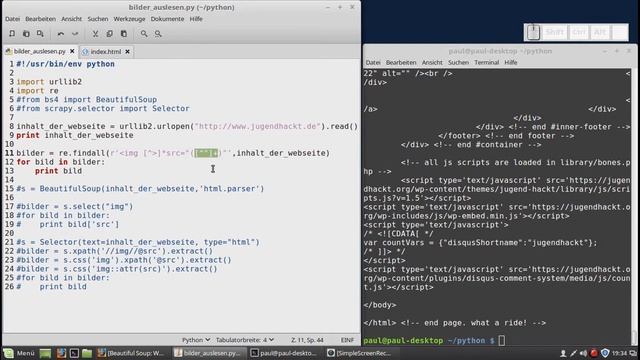Viewport: 640px width, 360px height.
Task: Open the terminal Hilfe menu
Action: 511,62
